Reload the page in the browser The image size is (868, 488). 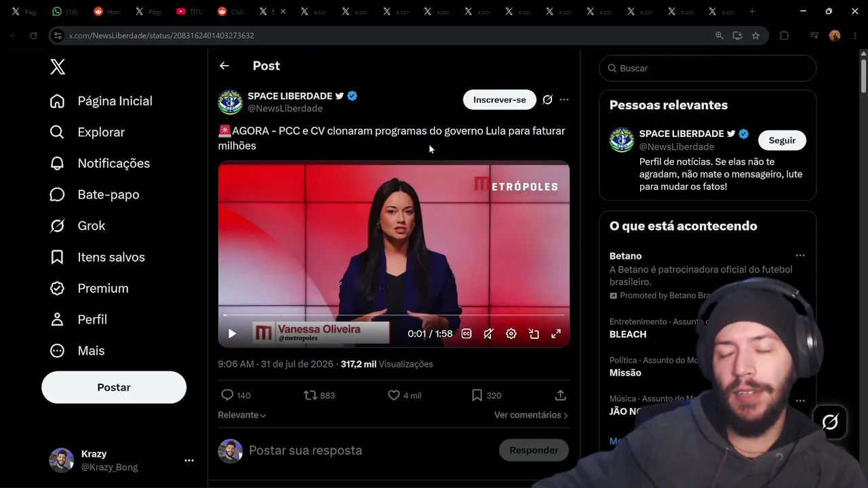pos(33,36)
